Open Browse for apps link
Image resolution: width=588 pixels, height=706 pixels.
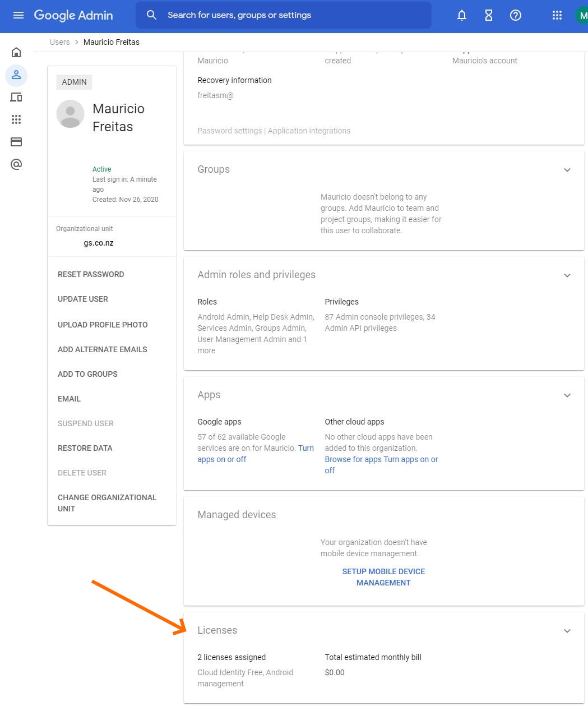(x=353, y=459)
